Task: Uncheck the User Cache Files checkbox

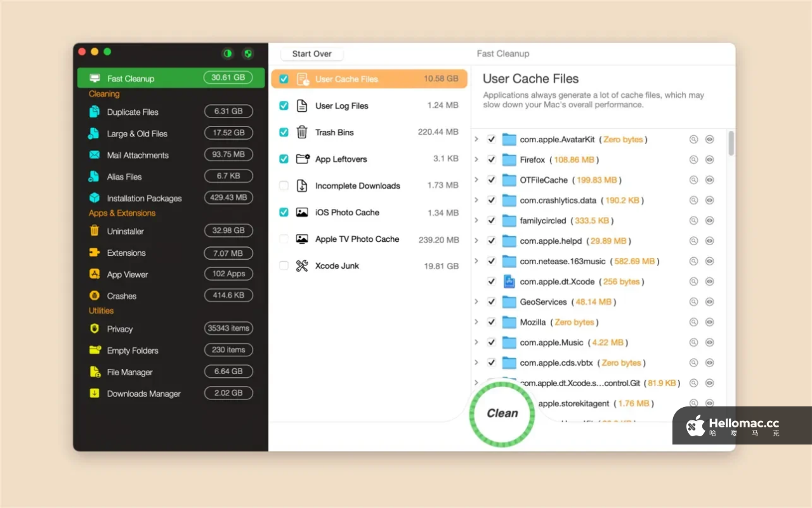Action: 284,79
